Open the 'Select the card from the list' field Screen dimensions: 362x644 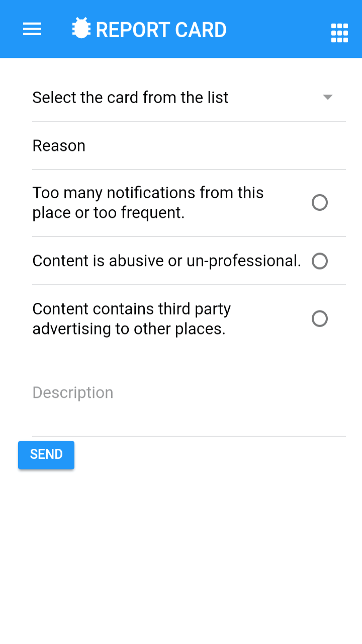[189, 97]
